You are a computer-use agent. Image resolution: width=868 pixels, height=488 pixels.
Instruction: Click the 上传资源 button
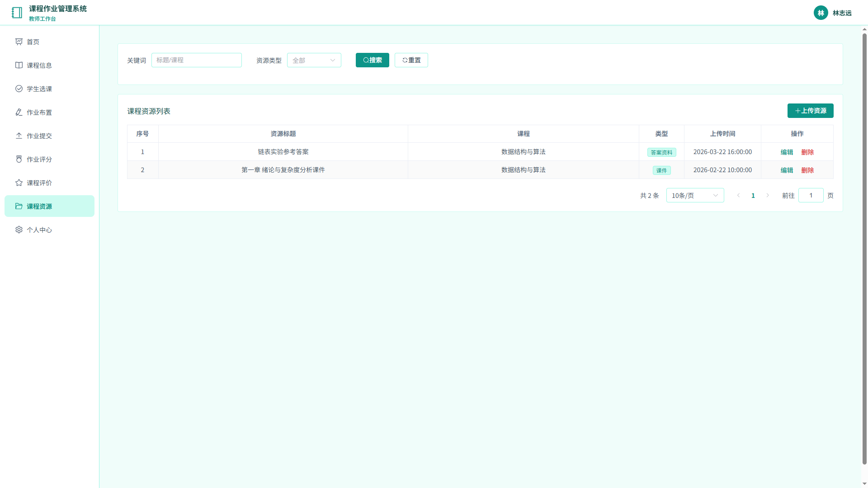[810, 111]
